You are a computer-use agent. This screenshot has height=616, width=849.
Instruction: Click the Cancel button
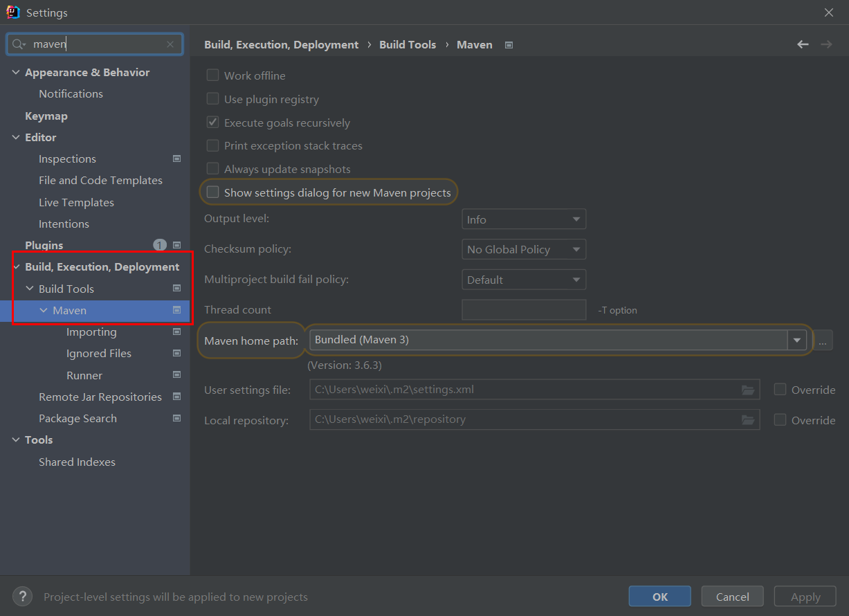[x=732, y=597]
